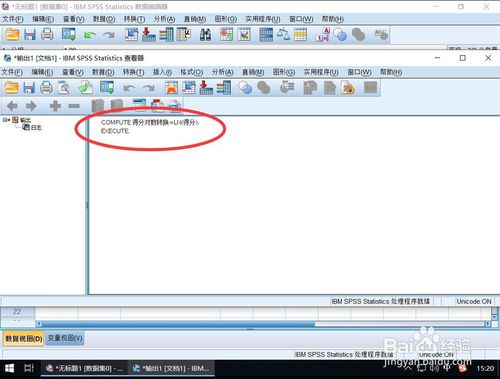Click the Save icon in viewer toolbar
This screenshot has width=500, height=379.
[x=29, y=88]
